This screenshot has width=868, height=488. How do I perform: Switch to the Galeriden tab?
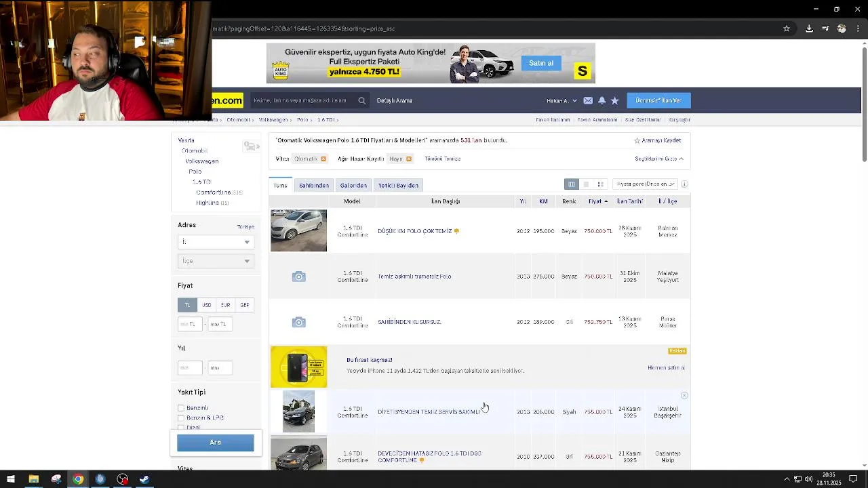point(353,185)
